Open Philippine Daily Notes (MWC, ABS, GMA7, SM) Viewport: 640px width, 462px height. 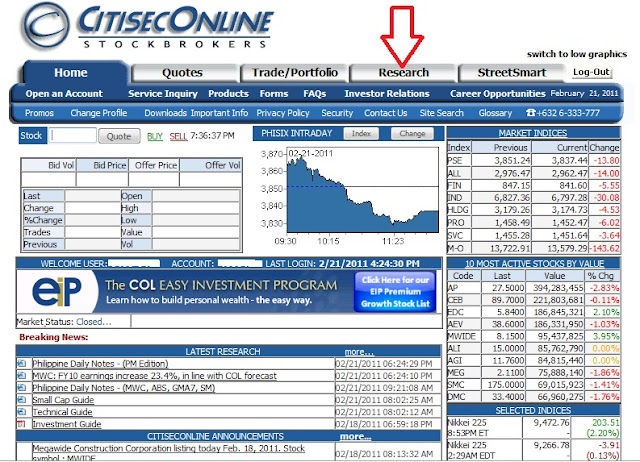pyautogui.click(x=124, y=388)
